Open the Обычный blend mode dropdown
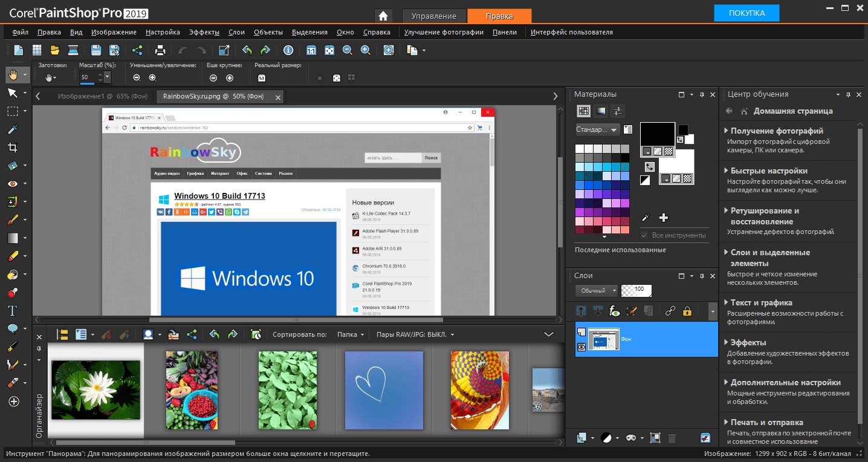This screenshot has width=868, height=462. click(x=596, y=290)
